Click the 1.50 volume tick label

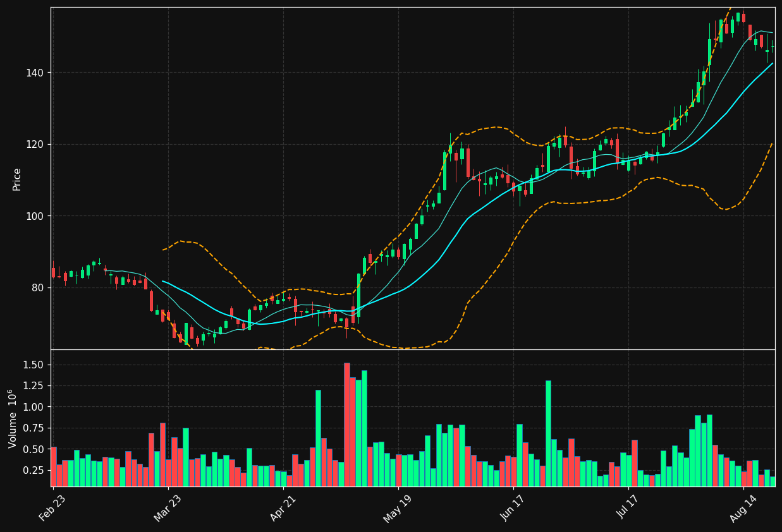[x=35, y=365]
